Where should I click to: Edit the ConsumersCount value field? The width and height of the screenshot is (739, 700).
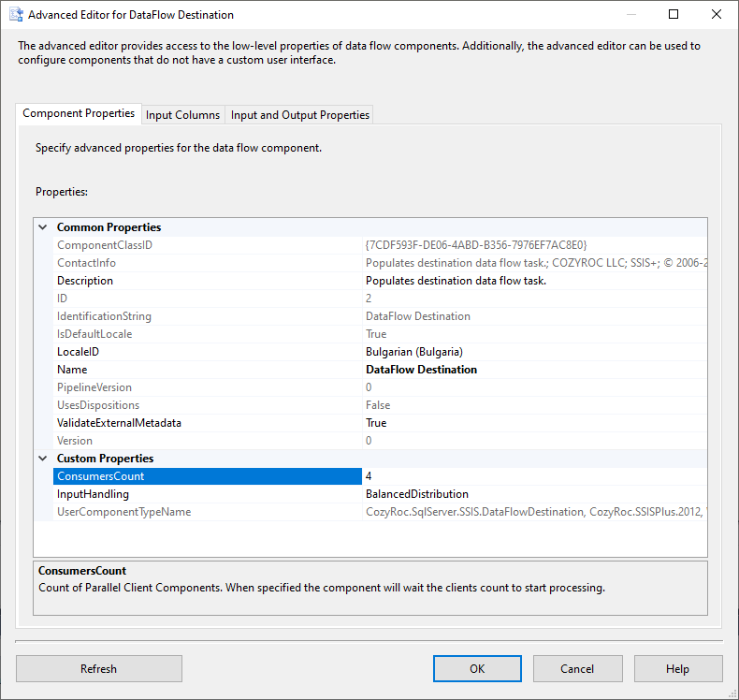click(533, 476)
